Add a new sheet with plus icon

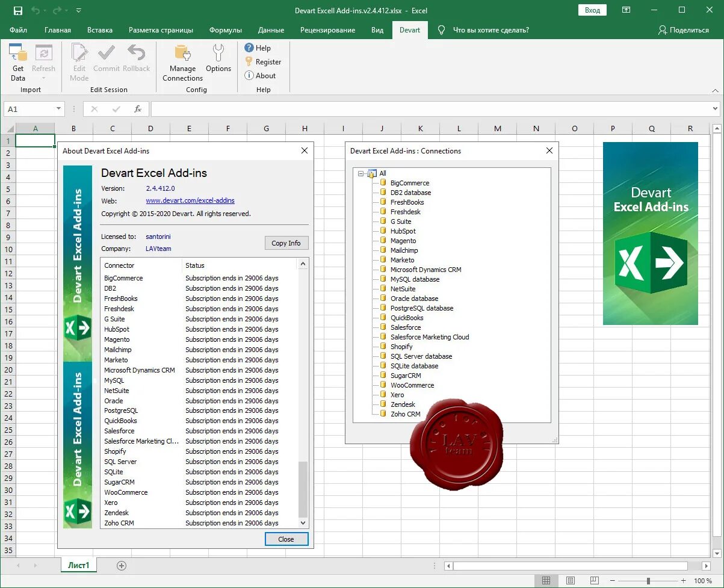coord(122,566)
